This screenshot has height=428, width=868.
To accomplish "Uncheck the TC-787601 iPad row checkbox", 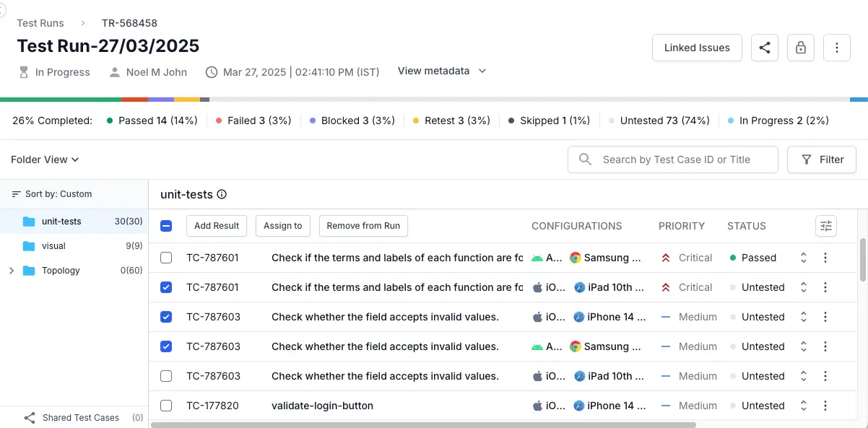I will (166, 287).
